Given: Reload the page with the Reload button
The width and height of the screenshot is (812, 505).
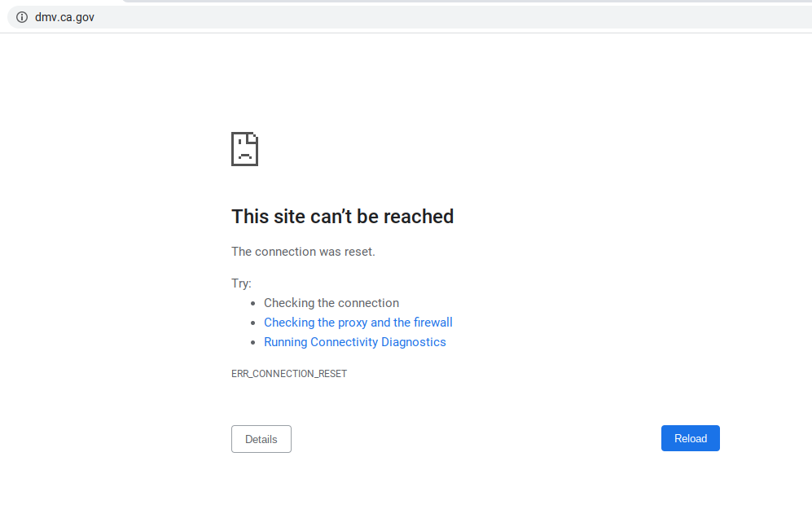Looking at the screenshot, I should pyautogui.click(x=691, y=438).
